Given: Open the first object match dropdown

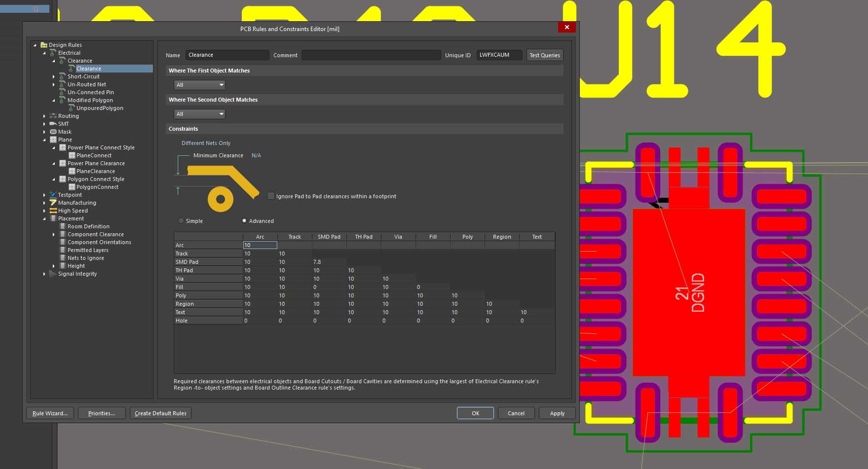Looking at the screenshot, I should pyautogui.click(x=200, y=85).
